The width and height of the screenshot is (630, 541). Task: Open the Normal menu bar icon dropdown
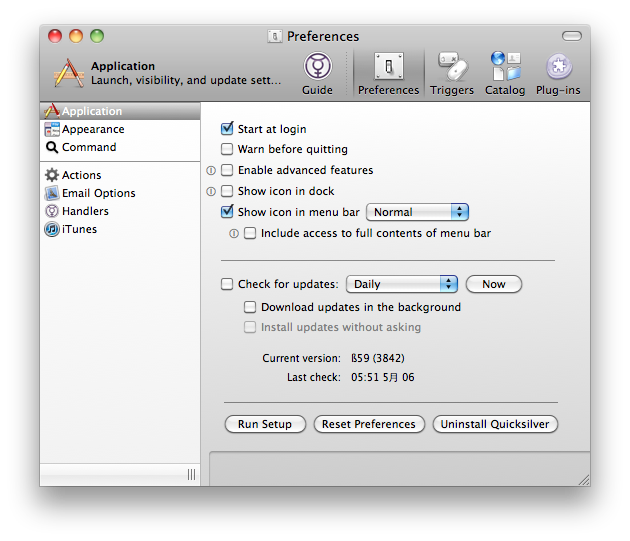417,212
